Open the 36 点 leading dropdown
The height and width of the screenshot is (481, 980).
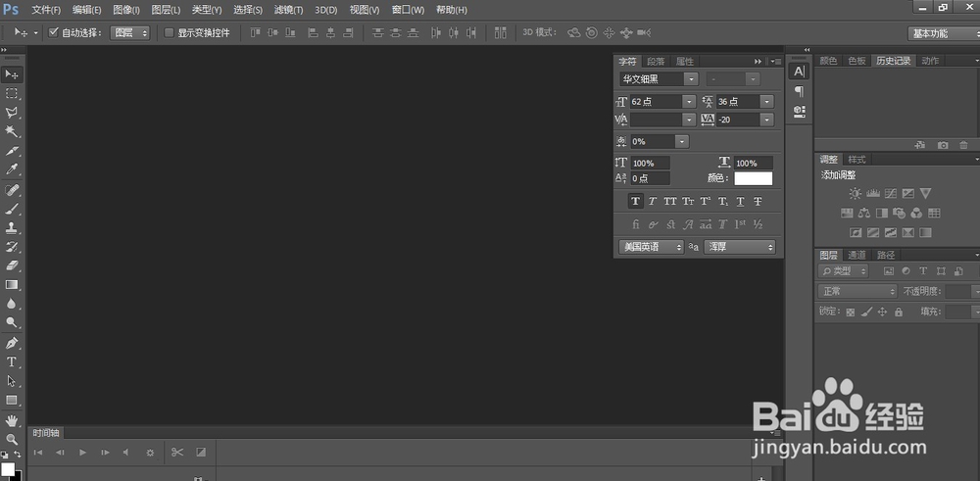[x=767, y=101]
